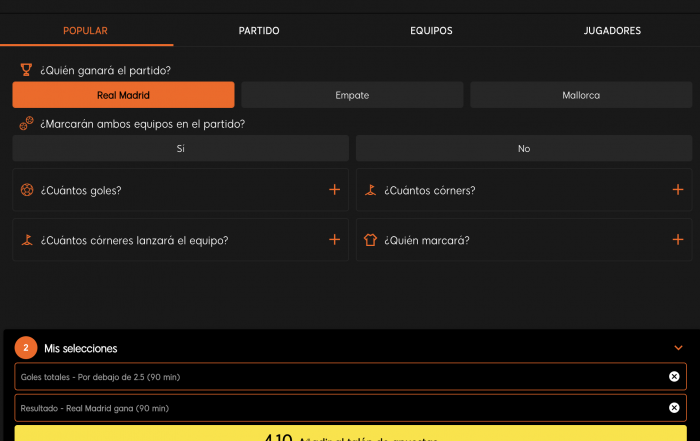Select Sí for both teams scoring
The height and width of the screenshot is (441, 700).
pos(180,148)
